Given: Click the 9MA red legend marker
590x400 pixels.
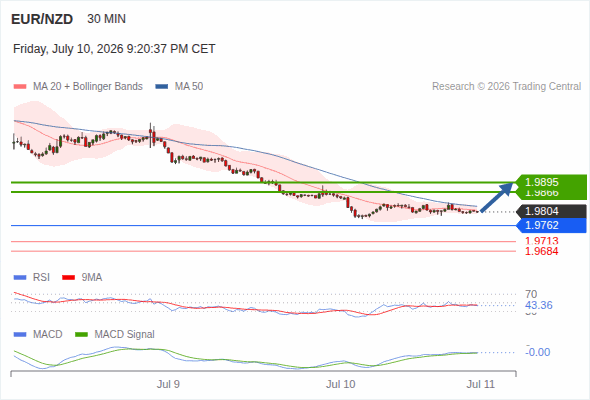Looking at the screenshot, I should tap(68, 278).
